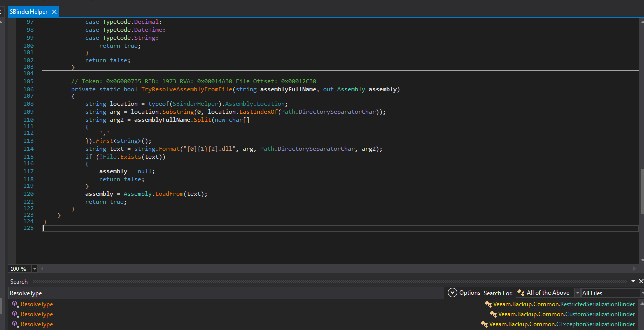Click LoadFrom in Assembly.LoadFrom(text) line
The height and width of the screenshot is (330, 644).
170,194
